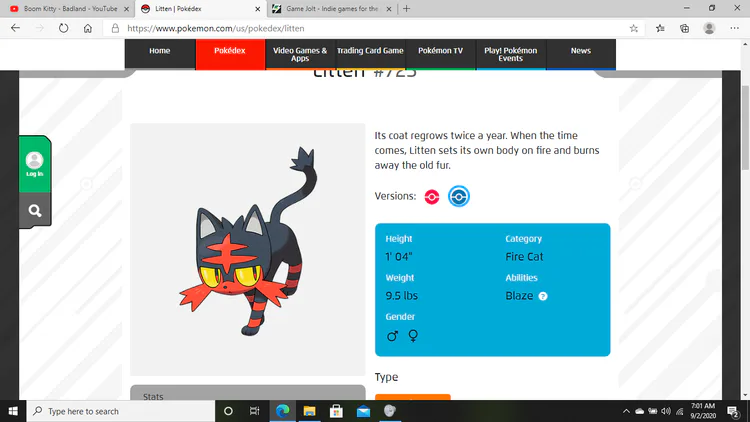Open the Windows Start menu
Screen dimensions: 750x422
[x=13, y=411]
